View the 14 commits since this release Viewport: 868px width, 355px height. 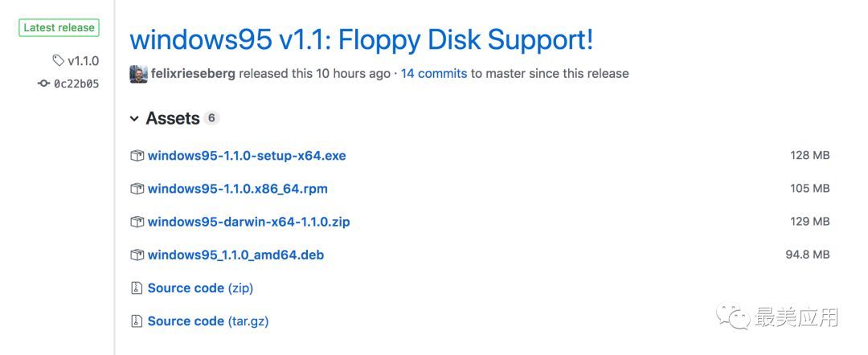coord(433,73)
